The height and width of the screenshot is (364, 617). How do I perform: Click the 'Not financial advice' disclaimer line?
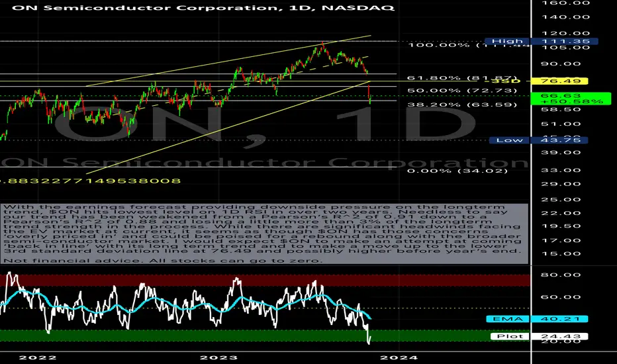163,261
